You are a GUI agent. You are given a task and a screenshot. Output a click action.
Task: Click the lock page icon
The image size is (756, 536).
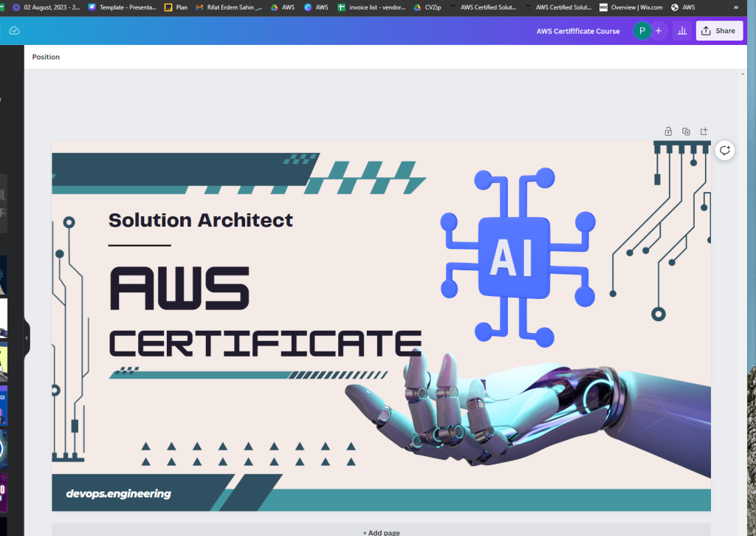668,131
